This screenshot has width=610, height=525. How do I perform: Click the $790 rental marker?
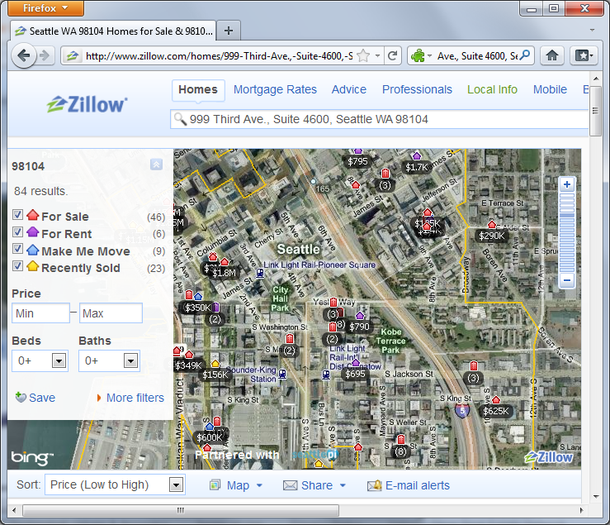pos(359,326)
